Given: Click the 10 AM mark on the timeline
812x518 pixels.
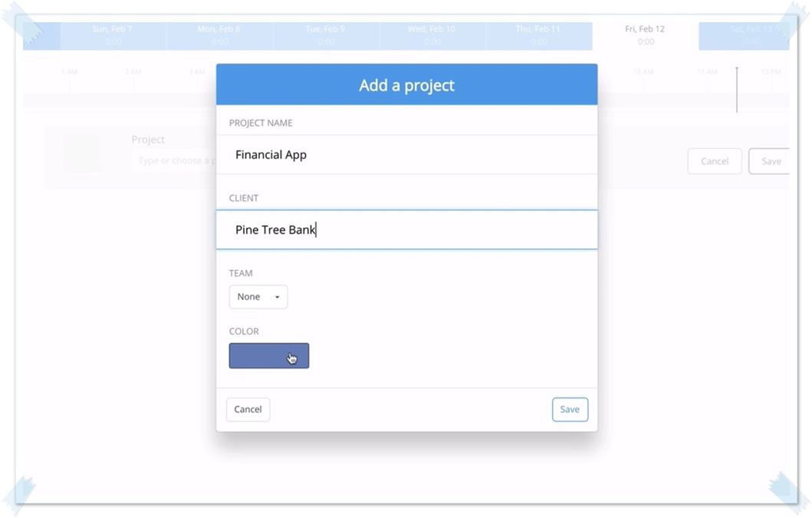Looking at the screenshot, I should point(643,72).
